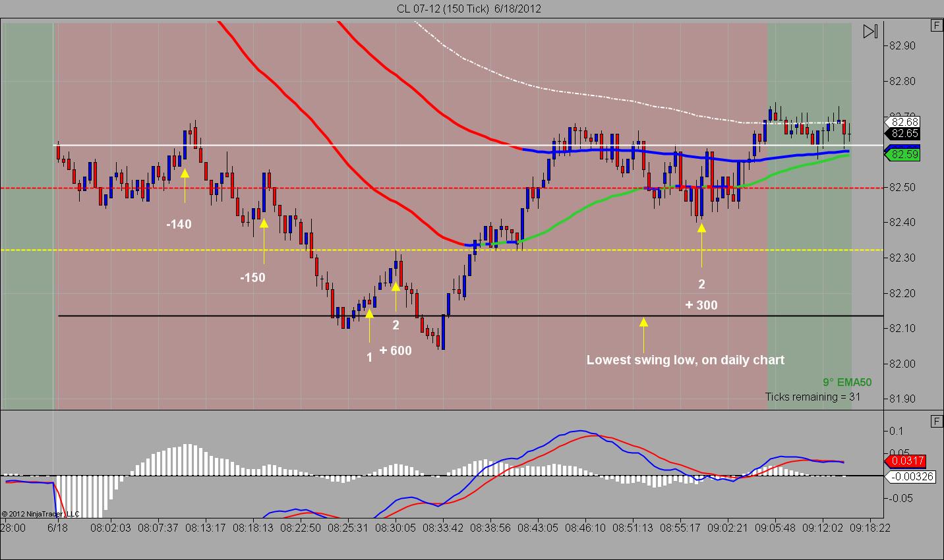This screenshot has width=944, height=560.
Task: Click the 08:30:05 time axis label
Action: [396, 528]
